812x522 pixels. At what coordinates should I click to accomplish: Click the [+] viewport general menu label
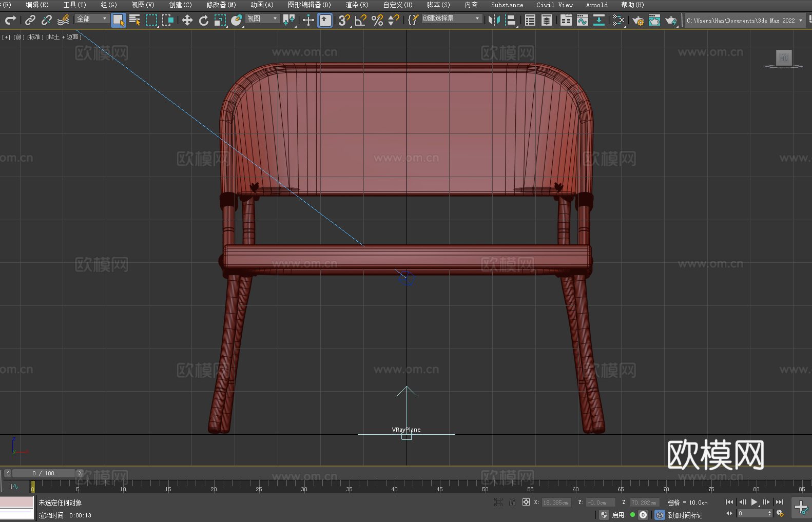(6, 37)
